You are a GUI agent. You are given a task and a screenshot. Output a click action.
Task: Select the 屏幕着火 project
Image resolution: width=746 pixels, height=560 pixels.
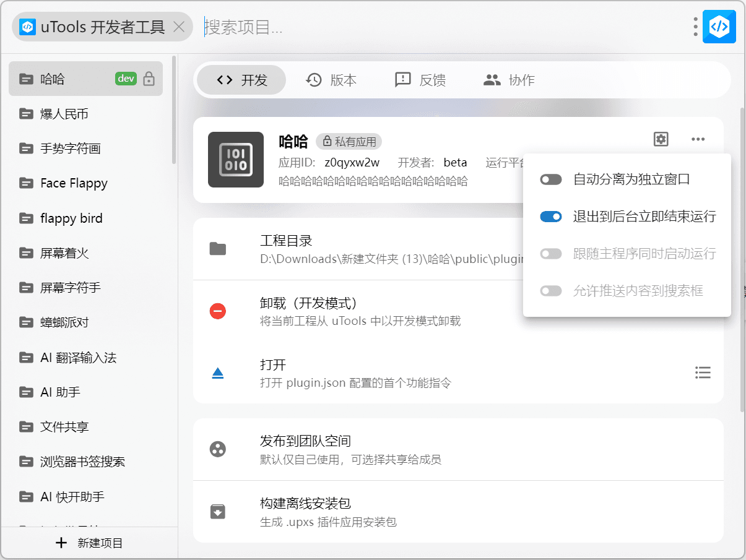point(85,253)
